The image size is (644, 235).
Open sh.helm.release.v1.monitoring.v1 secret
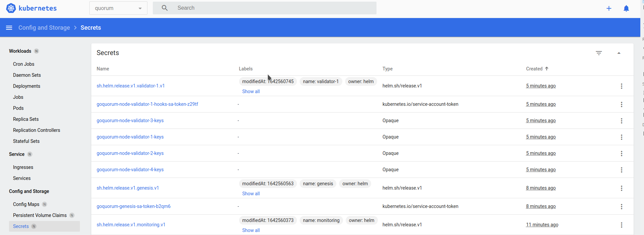pos(131,225)
